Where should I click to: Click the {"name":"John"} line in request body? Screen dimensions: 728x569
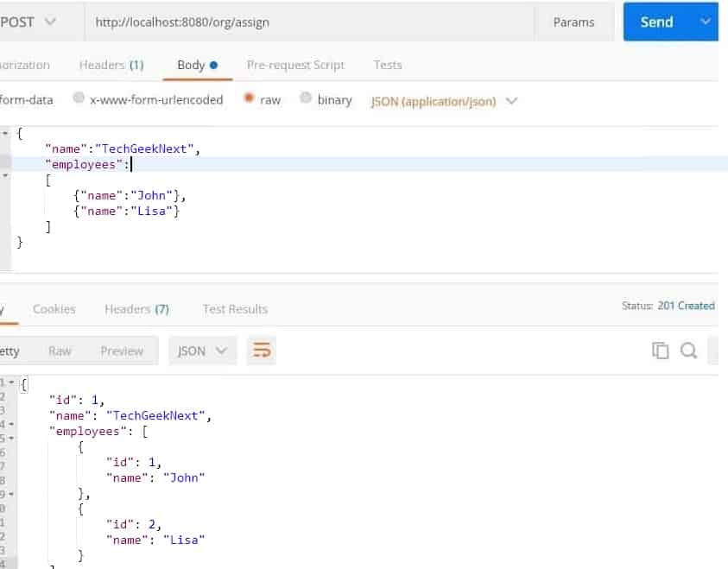point(130,196)
